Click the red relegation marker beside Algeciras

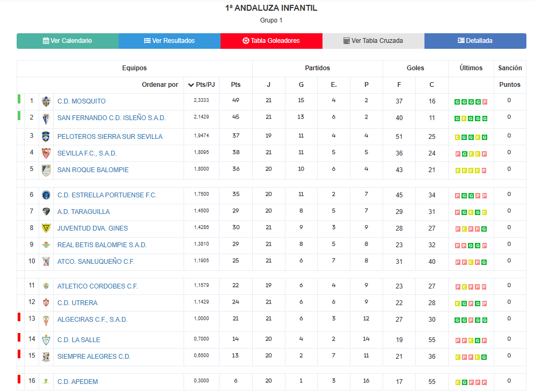click(x=19, y=317)
